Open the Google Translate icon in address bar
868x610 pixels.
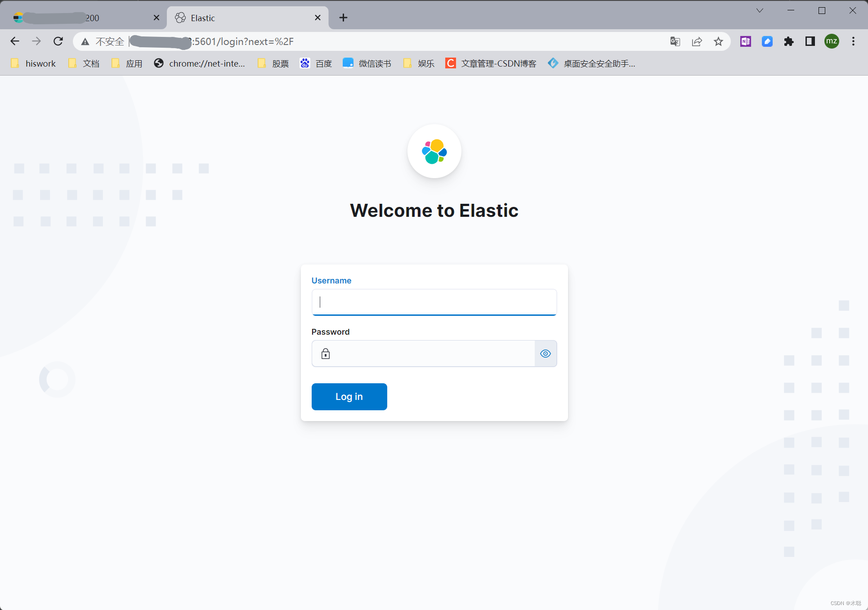coord(675,41)
